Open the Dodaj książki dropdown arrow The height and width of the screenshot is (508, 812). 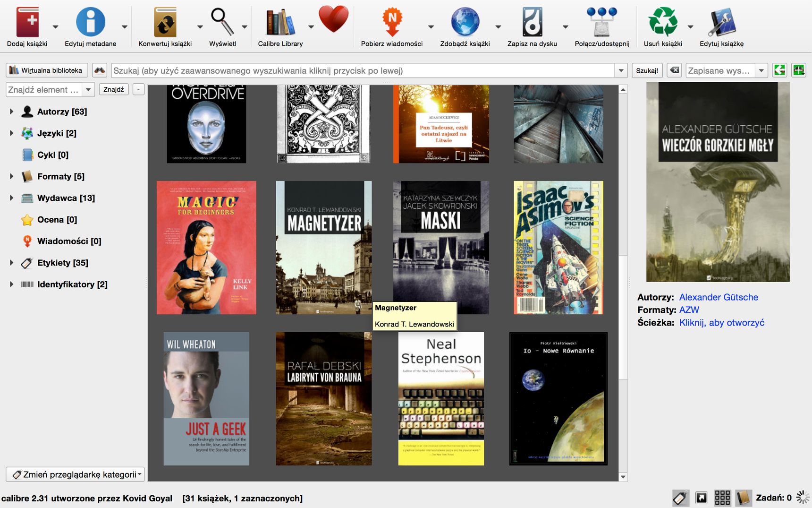pyautogui.click(x=55, y=27)
